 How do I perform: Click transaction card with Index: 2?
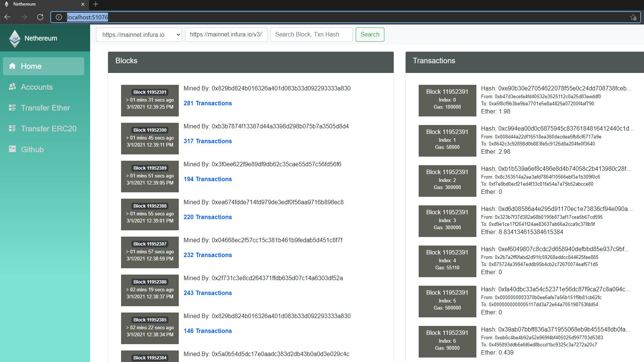(447, 181)
